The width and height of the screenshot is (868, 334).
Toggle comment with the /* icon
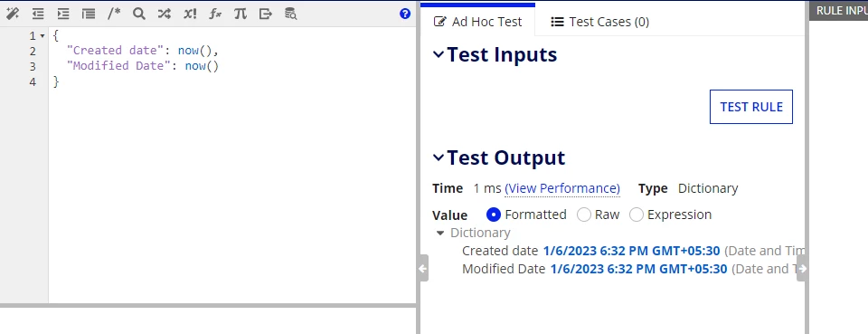tap(114, 14)
